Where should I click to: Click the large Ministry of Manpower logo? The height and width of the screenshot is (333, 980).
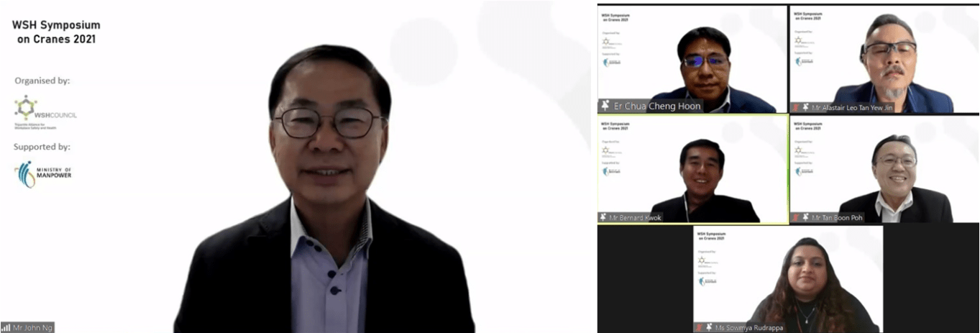pyautogui.click(x=43, y=175)
